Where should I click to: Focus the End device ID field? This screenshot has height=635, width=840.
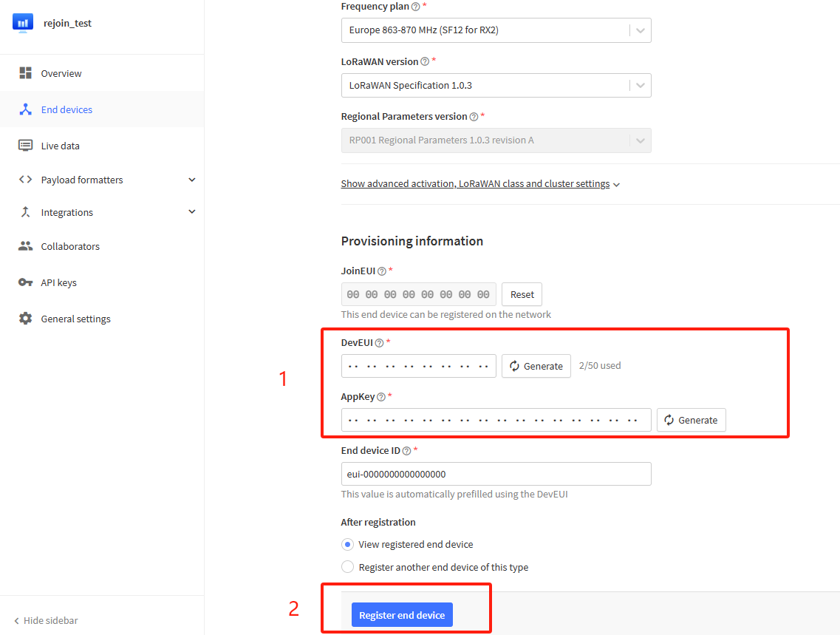496,475
